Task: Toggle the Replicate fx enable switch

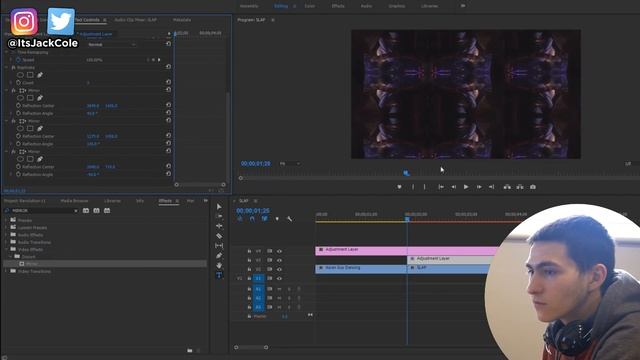Action: [x=13, y=67]
